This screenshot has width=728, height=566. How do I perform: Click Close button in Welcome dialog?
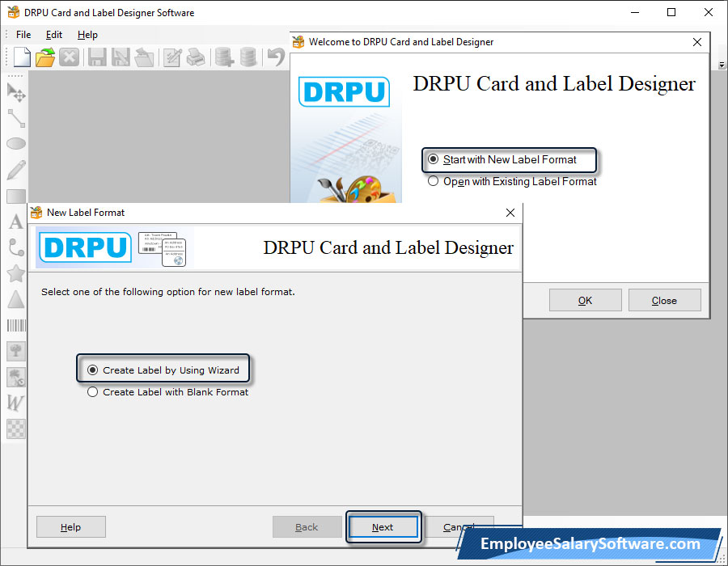click(x=664, y=301)
